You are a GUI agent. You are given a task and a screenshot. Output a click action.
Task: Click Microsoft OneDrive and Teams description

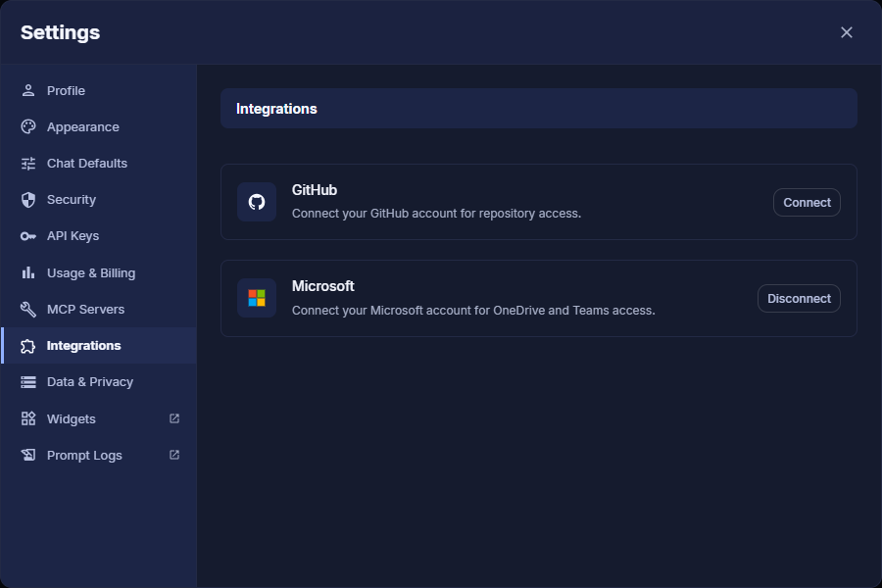[x=473, y=311]
